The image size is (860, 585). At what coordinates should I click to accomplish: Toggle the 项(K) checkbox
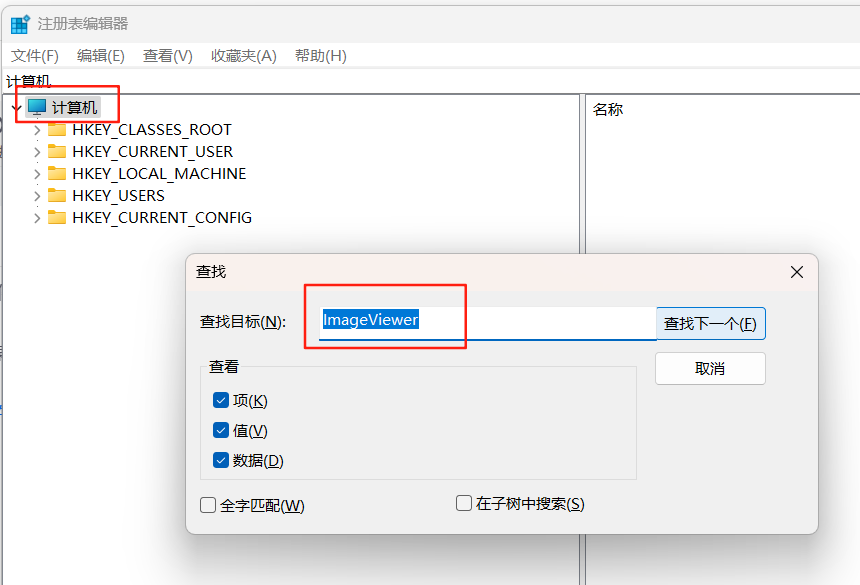(220, 400)
